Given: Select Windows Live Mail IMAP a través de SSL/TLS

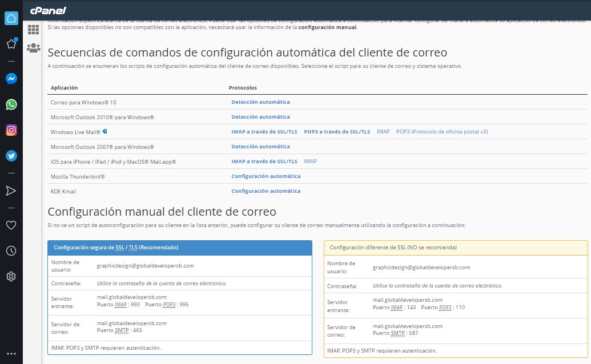Looking at the screenshot, I should coord(264,132).
